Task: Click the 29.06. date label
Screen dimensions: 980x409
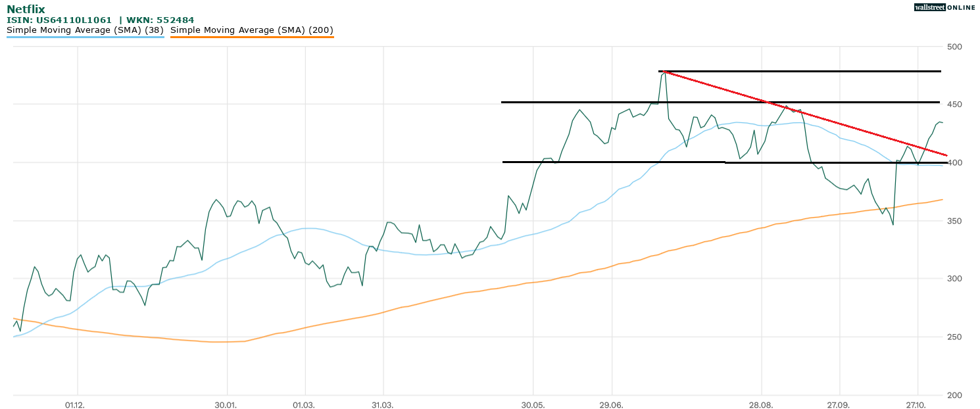Action: (611, 404)
